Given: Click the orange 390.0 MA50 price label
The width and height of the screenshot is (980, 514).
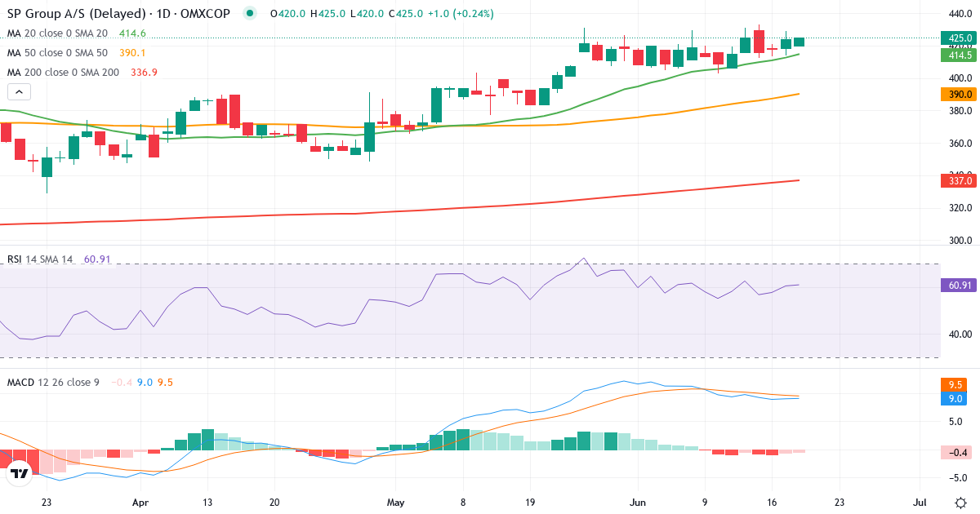Looking at the screenshot, I should pos(957,95).
